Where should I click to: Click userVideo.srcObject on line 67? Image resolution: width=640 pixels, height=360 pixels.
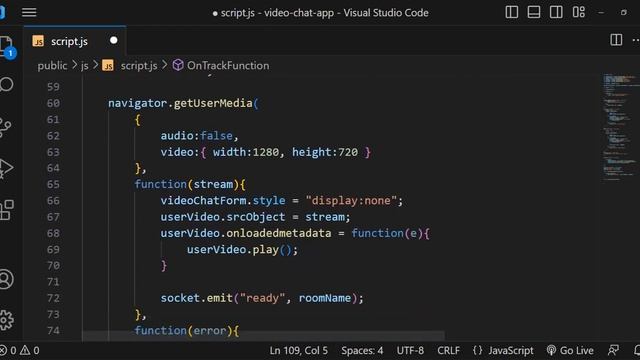pyautogui.click(x=222, y=217)
